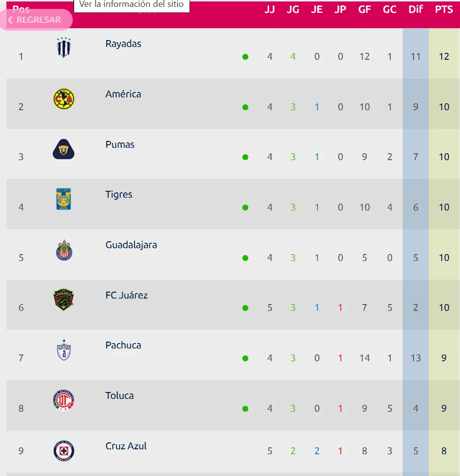The image size is (460, 476).
Task: Open the Guadalajara club logo
Action: (x=64, y=250)
